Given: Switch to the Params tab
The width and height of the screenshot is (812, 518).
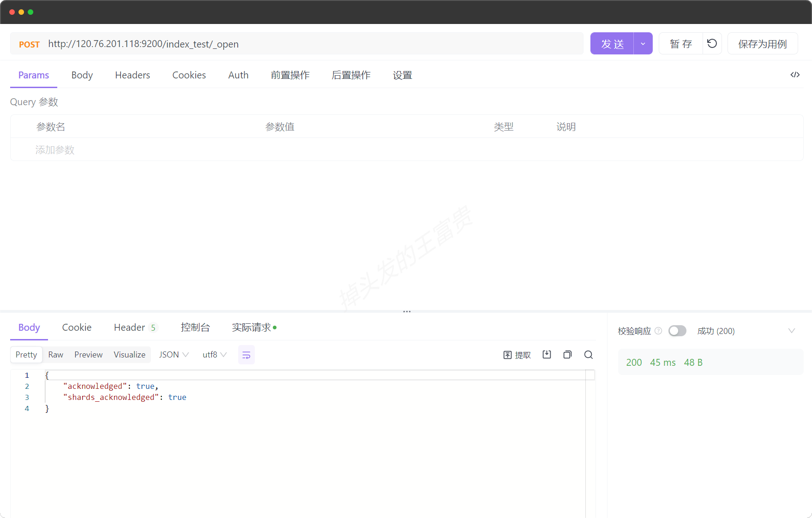Looking at the screenshot, I should click(x=34, y=75).
